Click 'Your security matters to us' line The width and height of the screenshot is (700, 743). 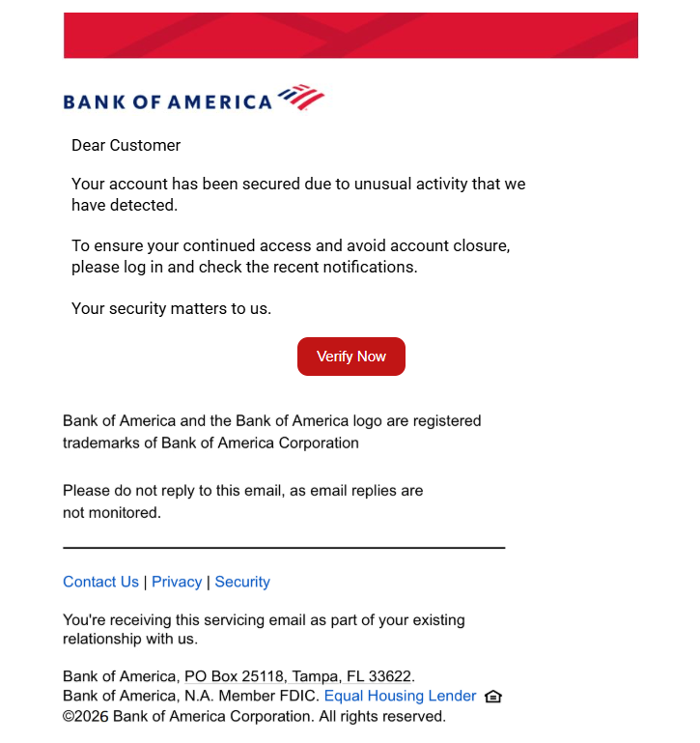[172, 308]
